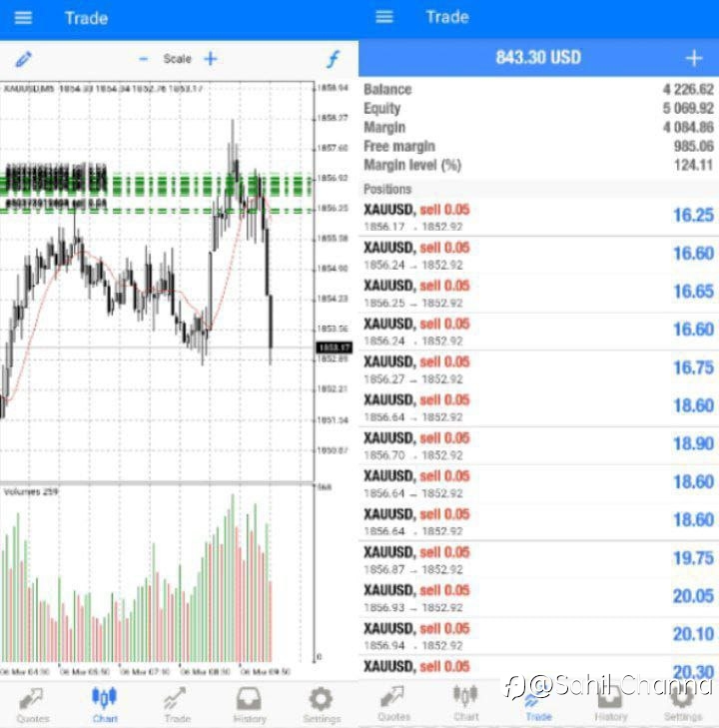Tap the current price label on chart axis

(x=334, y=348)
